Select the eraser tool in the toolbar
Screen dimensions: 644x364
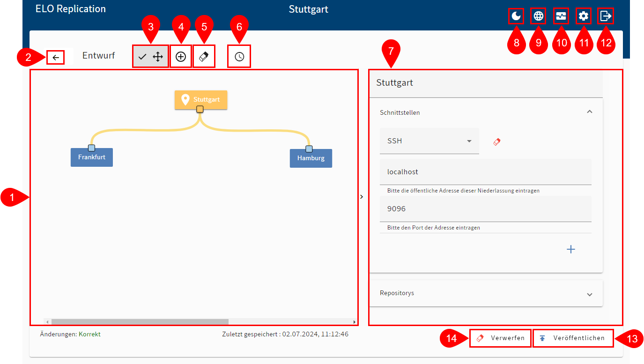(204, 57)
